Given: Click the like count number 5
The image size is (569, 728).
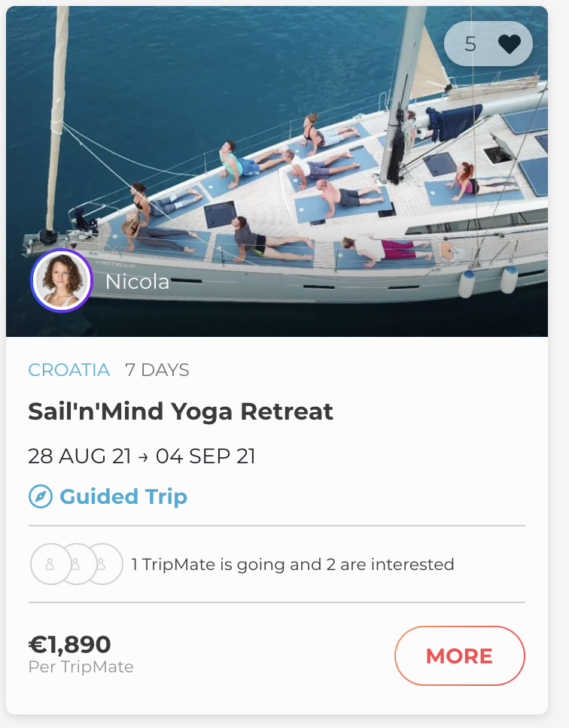Looking at the screenshot, I should pos(470,44).
